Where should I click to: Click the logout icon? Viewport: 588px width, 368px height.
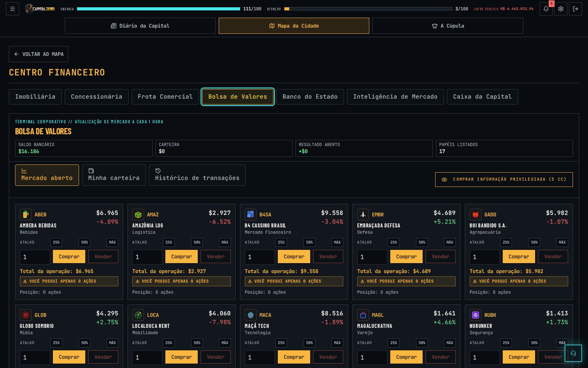576,9
